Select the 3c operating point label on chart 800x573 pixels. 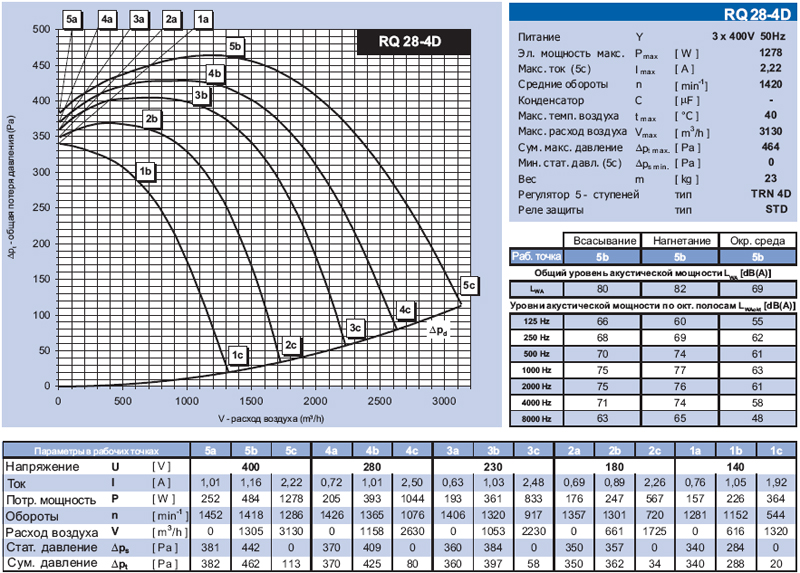pos(355,328)
